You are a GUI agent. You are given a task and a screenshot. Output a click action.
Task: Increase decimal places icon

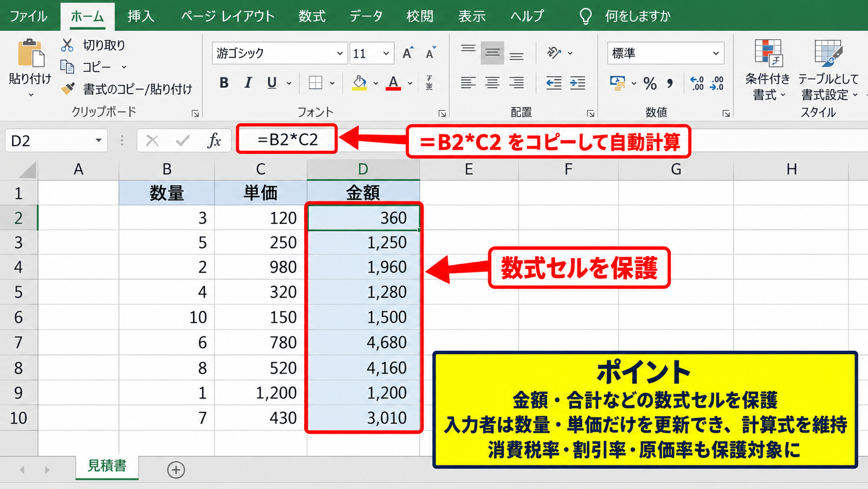(x=697, y=83)
